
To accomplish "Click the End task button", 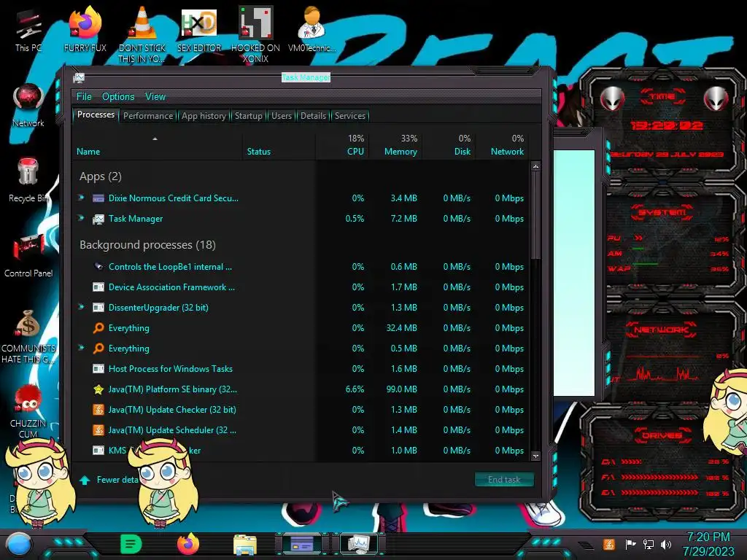I will coord(504,480).
